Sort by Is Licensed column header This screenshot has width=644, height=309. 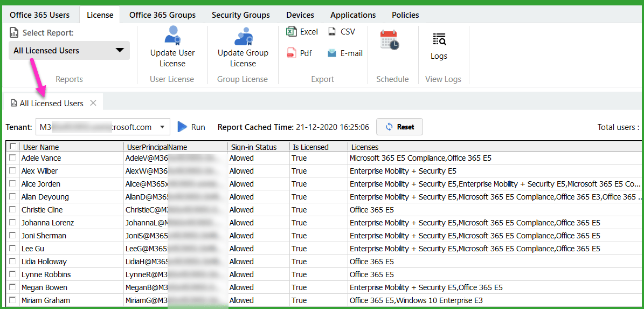(x=318, y=147)
